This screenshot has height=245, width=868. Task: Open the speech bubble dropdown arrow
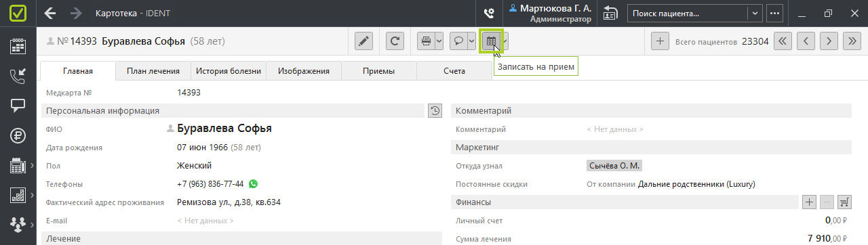click(471, 41)
